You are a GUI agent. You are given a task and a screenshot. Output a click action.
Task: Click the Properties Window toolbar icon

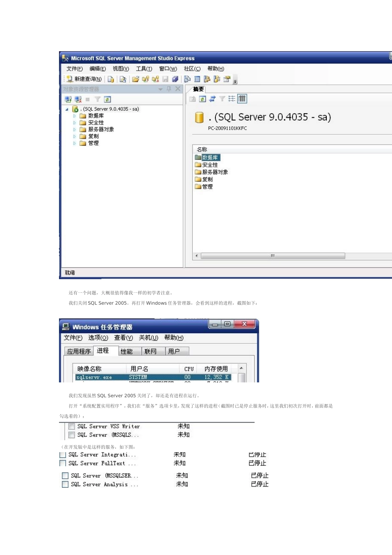click(x=227, y=79)
